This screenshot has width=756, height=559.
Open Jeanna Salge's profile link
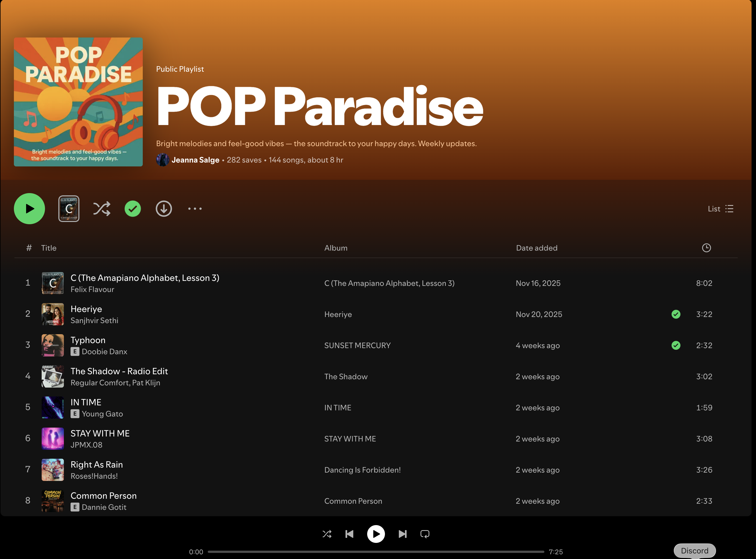[x=195, y=160]
